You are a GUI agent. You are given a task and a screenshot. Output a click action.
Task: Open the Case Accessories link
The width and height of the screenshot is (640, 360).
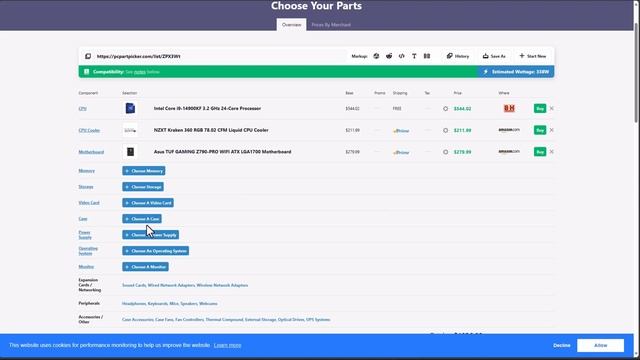click(138, 320)
